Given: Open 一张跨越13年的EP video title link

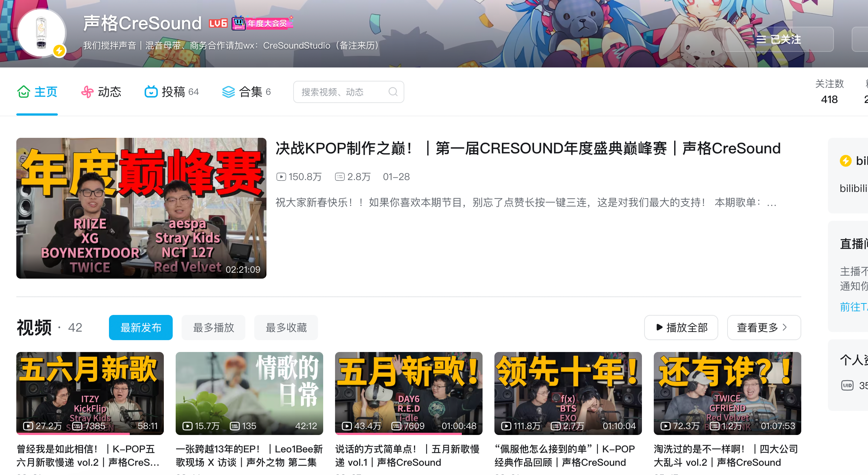Looking at the screenshot, I should click(x=249, y=456).
